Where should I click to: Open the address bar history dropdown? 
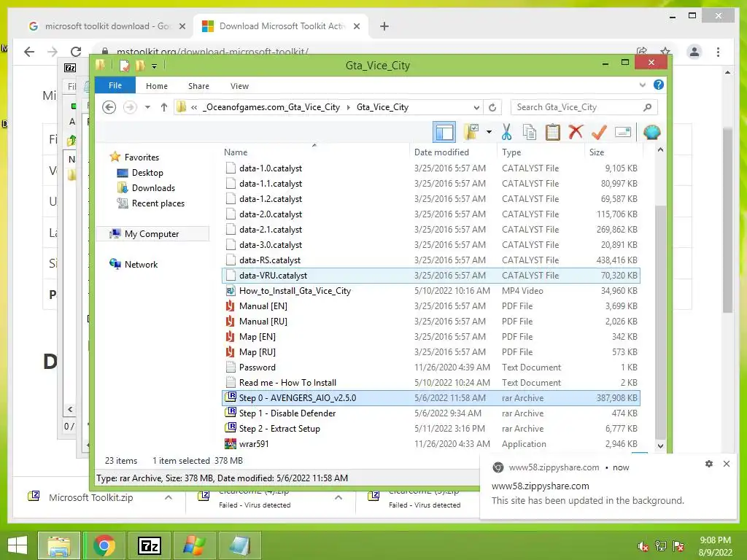pos(476,107)
